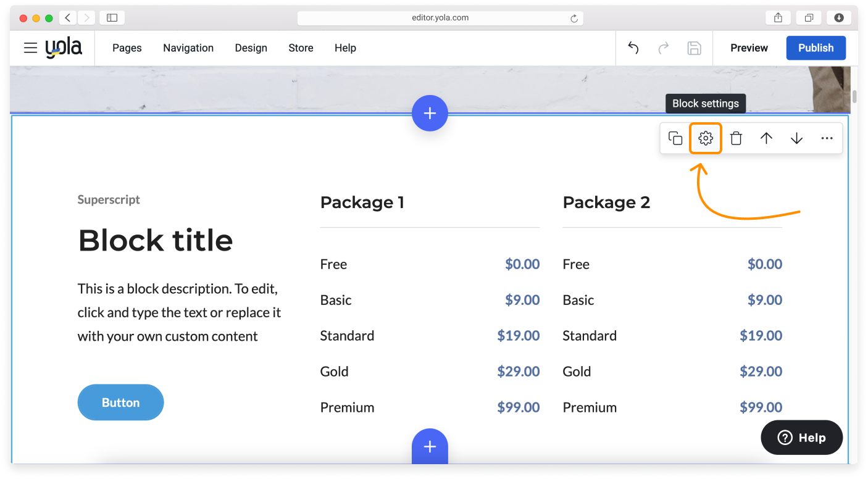The width and height of the screenshot is (868, 479).
Task: Open the Store menu
Action: 301,48
